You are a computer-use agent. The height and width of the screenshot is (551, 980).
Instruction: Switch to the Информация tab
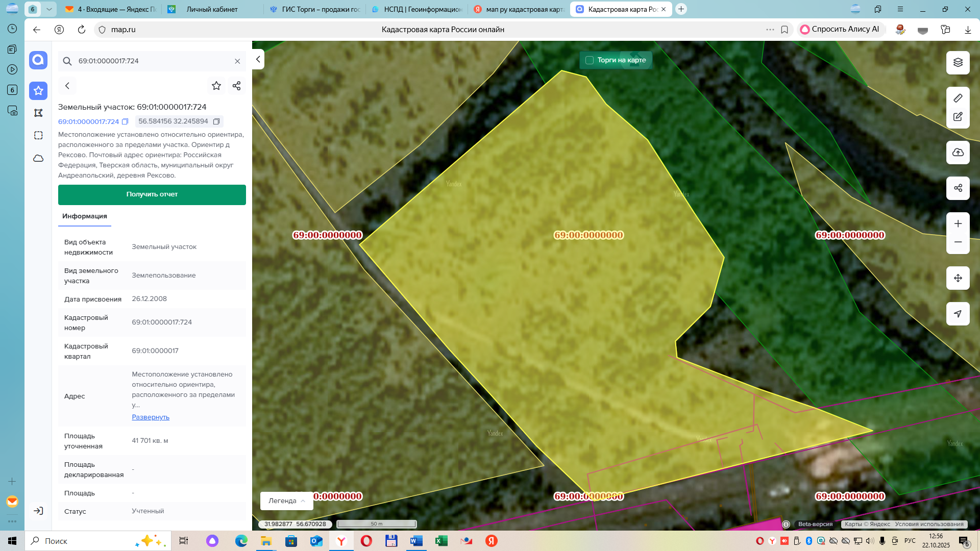[85, 216]
